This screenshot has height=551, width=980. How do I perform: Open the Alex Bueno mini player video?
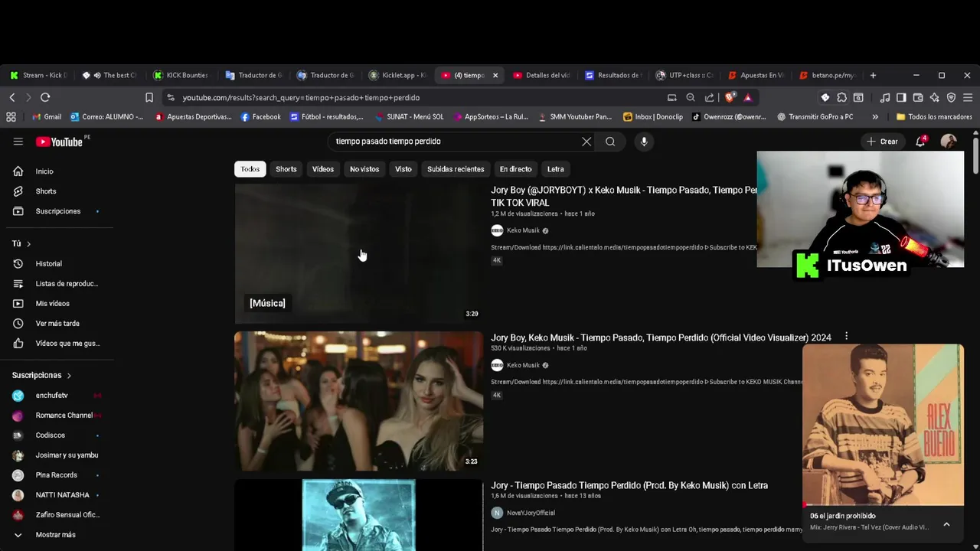pyautogui.click(x=883, y=425)
